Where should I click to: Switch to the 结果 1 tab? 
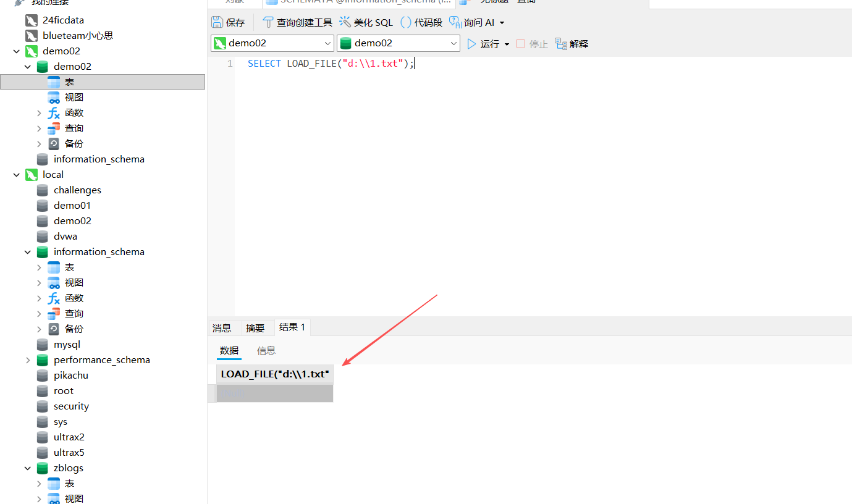click(x=292, y=327)
